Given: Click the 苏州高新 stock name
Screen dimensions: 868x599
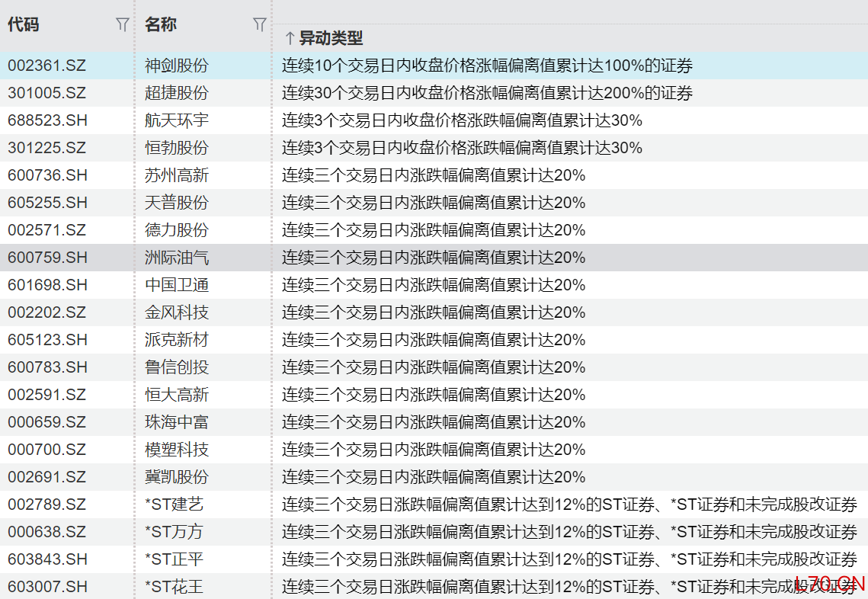Looking at the screenshot, I should 177,175.
